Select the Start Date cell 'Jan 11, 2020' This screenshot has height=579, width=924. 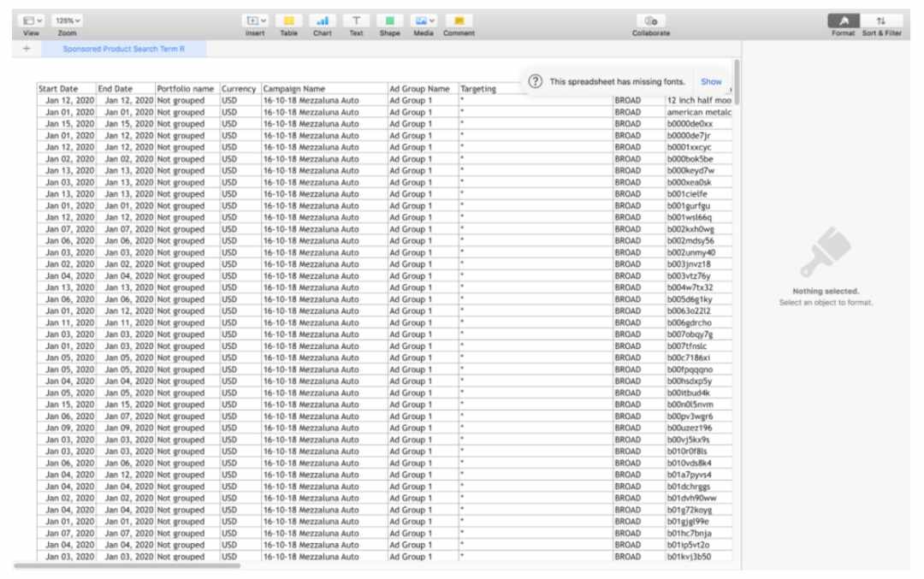pyautogui.click(x=67, y=322)
